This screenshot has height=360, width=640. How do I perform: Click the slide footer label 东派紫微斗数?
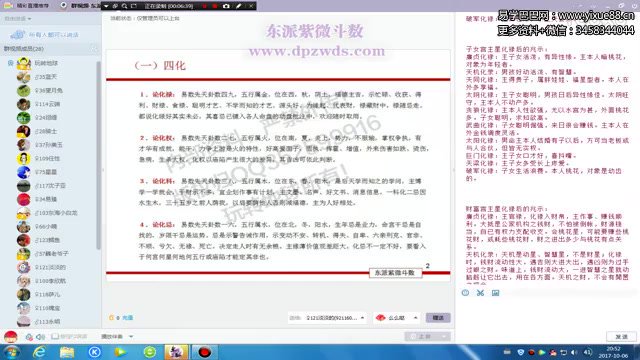(x=395, y=273)
